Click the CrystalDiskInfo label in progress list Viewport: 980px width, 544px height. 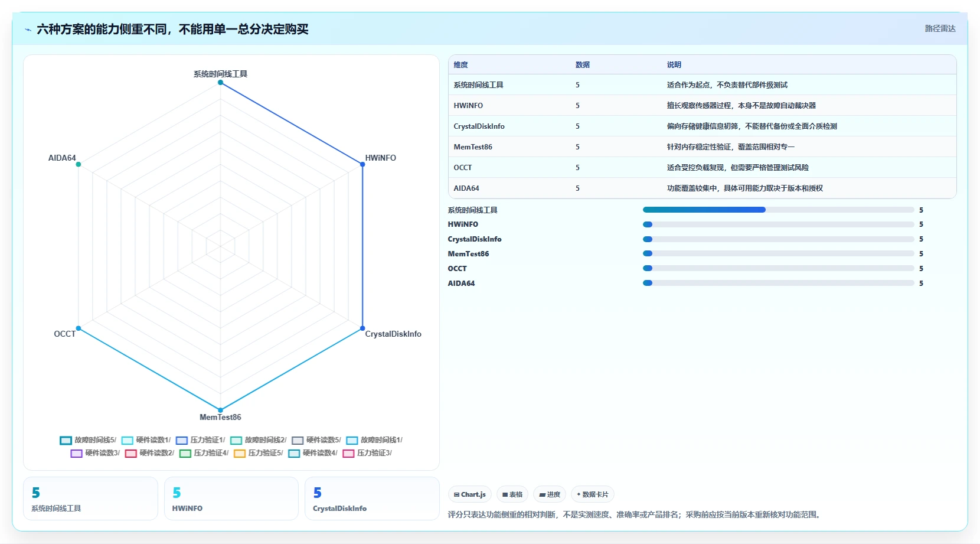tap(475, 239)
